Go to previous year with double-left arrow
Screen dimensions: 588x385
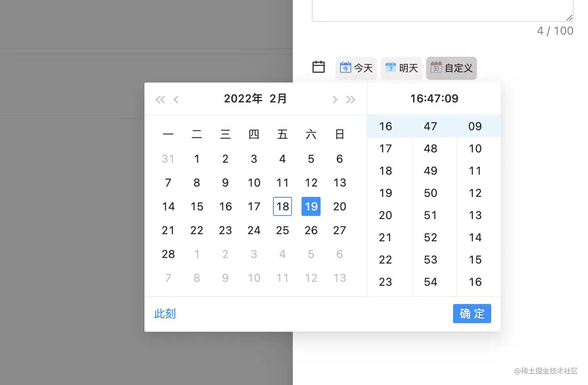click(x=160, y=99)
